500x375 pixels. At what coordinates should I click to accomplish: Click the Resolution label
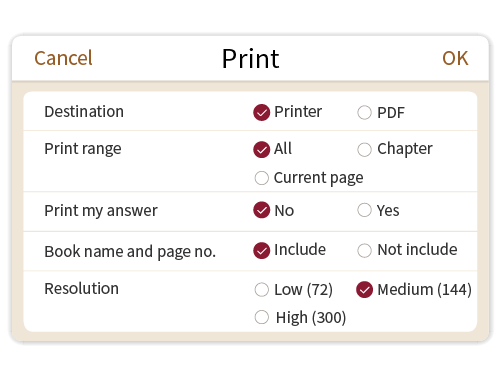pos(82,289)
